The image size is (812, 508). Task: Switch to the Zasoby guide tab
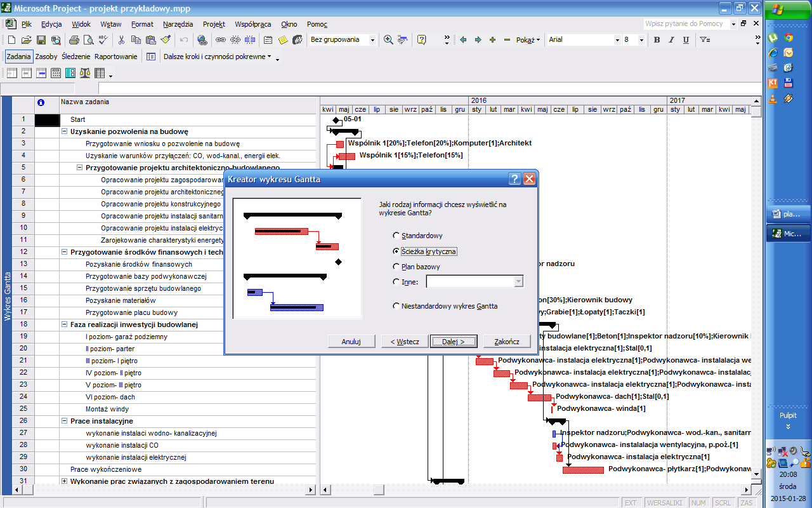pyautogui.click(x=46, y=57)
